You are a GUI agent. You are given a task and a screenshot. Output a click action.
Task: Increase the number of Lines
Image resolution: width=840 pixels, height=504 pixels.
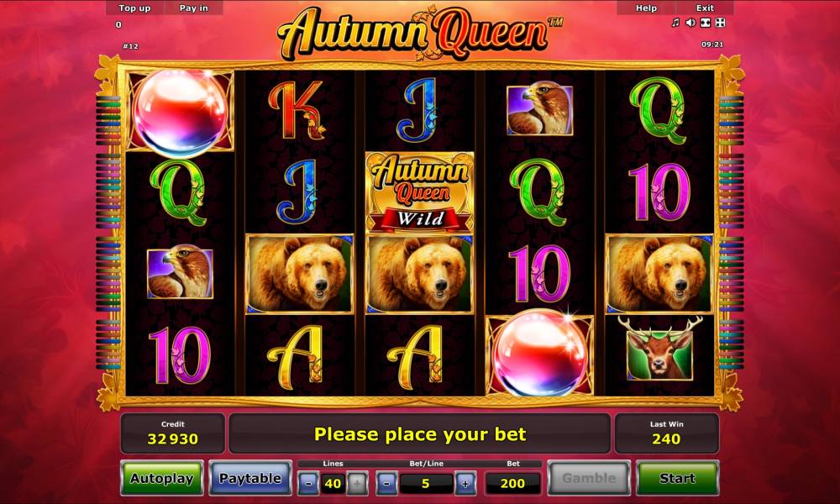point(357,484)
